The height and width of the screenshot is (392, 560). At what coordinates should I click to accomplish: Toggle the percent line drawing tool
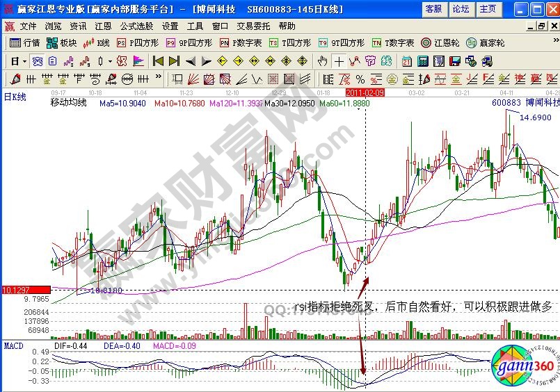pyautogui.click(x=360, y=79)
